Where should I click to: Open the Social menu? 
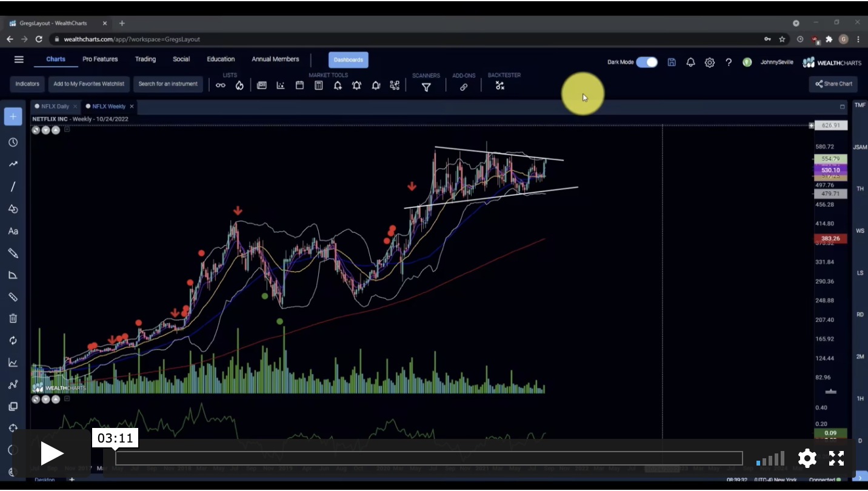pos(181,59)
